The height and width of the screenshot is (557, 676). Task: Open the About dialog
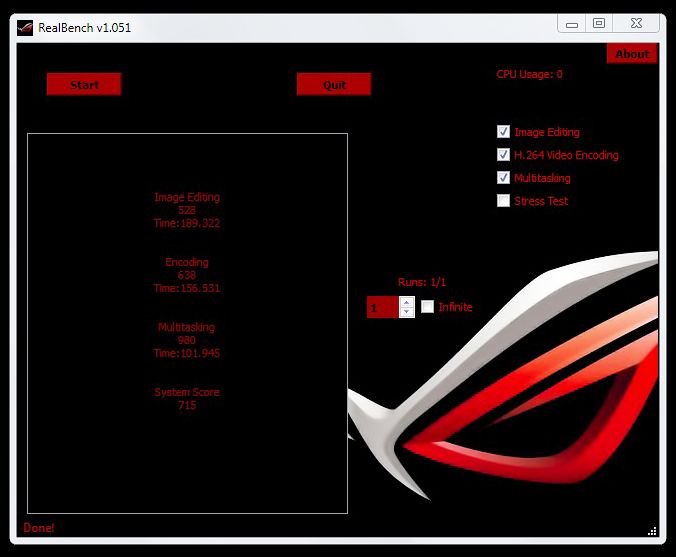click(x=632, y=54)
